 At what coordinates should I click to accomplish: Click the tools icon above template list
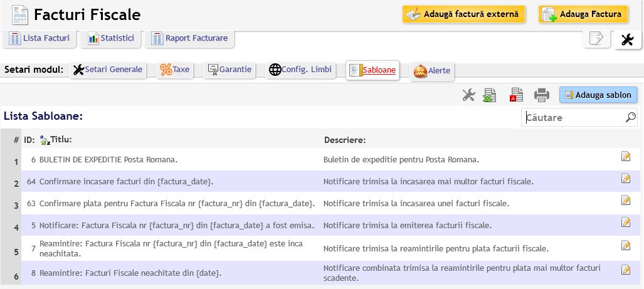(468, 95)
